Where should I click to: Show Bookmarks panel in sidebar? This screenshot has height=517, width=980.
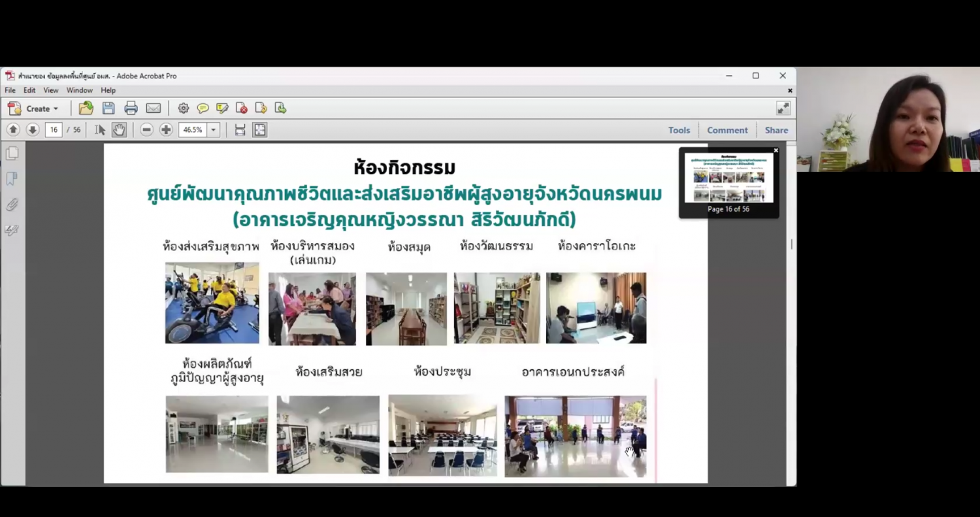tap(12, 178)
